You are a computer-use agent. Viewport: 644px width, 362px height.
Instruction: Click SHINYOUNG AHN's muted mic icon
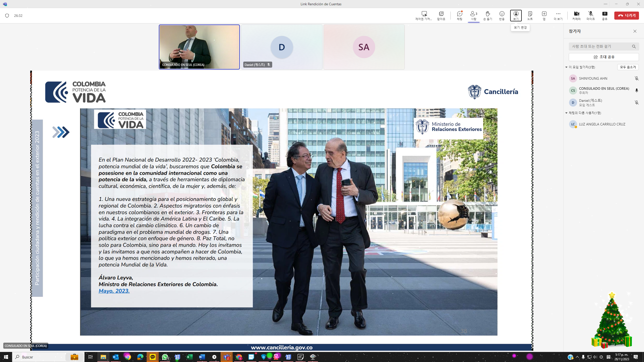[x=636, y=78]
